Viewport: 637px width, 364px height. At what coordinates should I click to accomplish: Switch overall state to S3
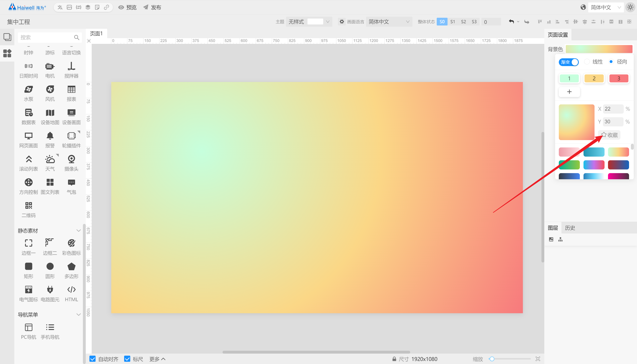[x=474, y=22]
